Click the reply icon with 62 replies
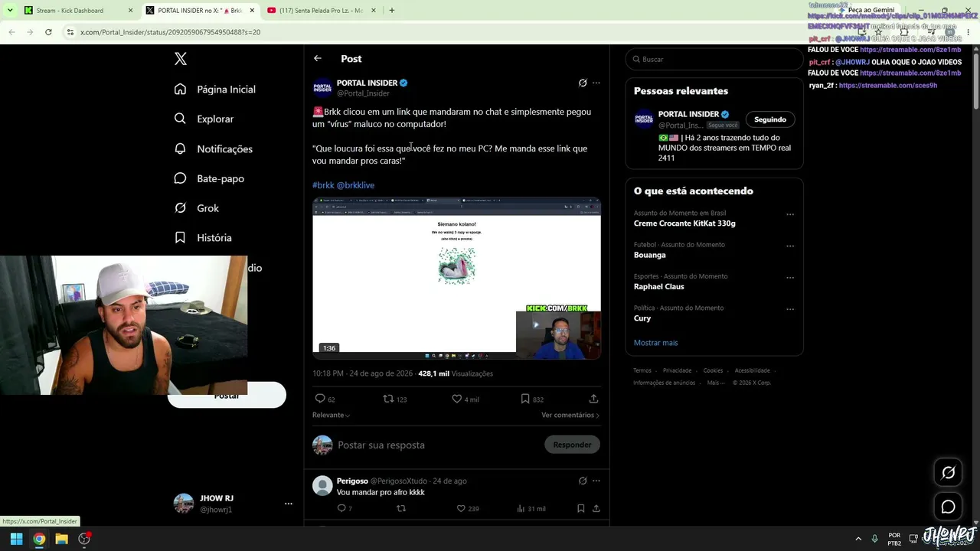980x551 pixels. pyautogui.click(x=320, y=399)
